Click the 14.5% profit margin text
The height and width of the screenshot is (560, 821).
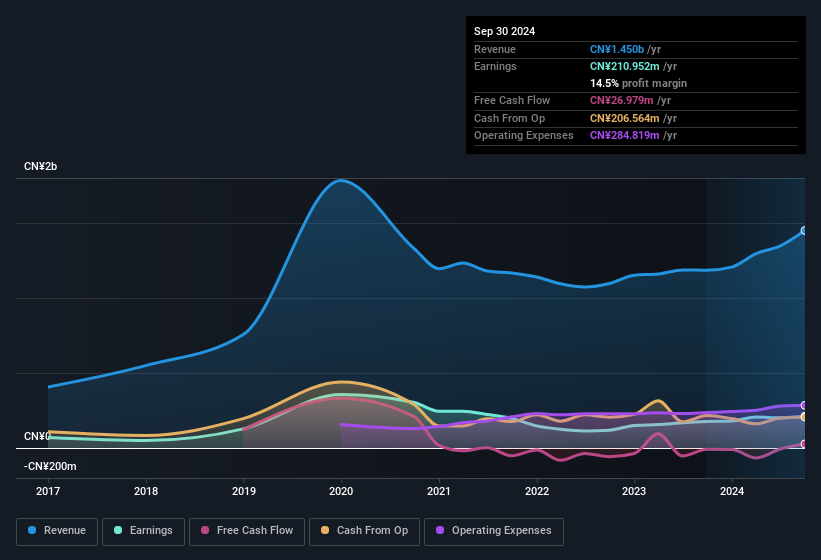[638, 83]
